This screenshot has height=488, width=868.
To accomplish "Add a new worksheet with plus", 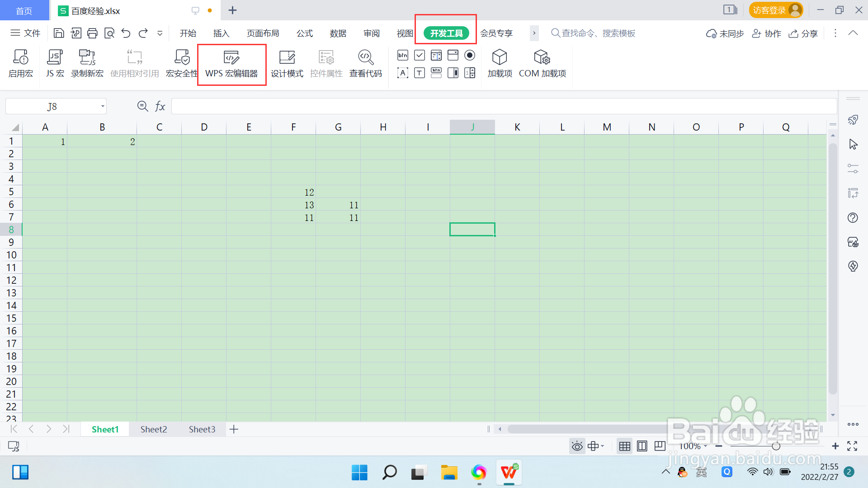I will (234, 429).
